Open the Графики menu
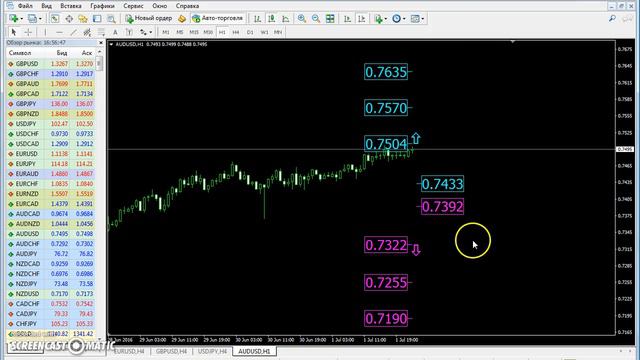 [102, 6]
